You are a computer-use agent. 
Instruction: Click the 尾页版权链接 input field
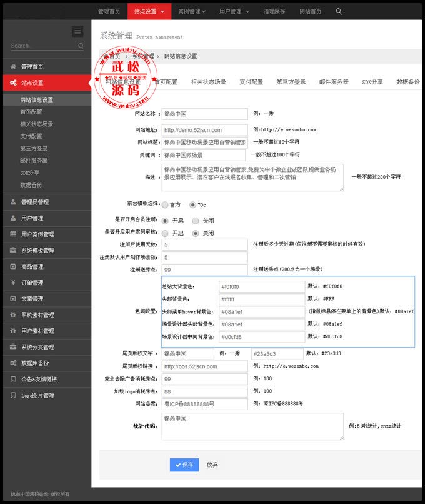[204, 366]
